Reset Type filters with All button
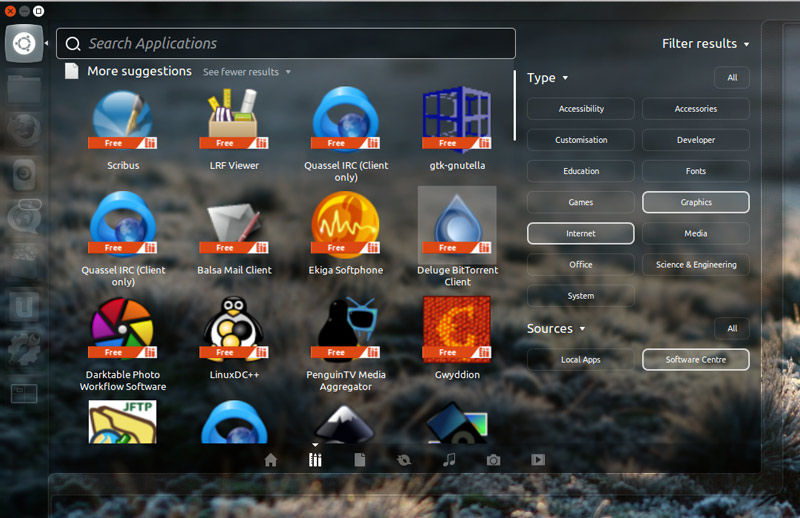800x518 pixels. coord(732,78)
